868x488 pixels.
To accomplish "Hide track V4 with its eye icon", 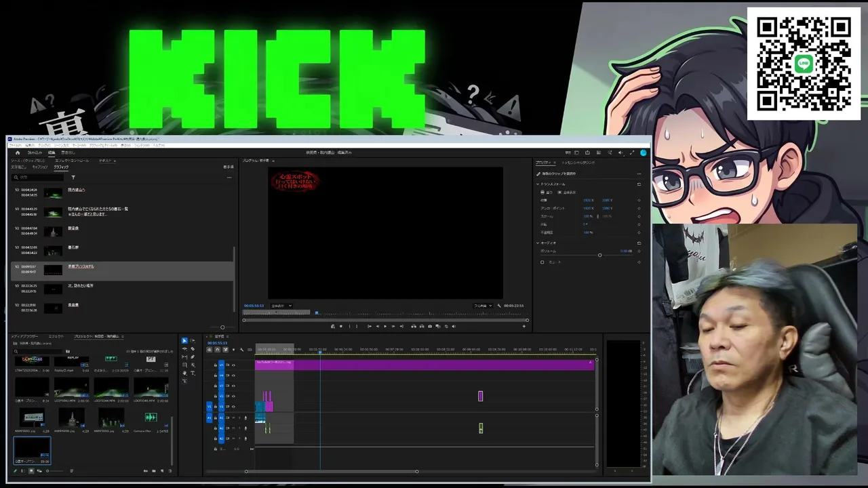I will (233, 375).
